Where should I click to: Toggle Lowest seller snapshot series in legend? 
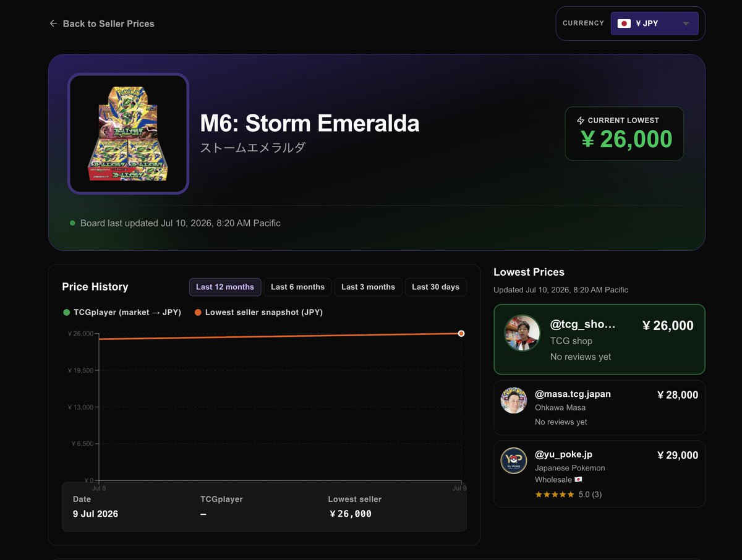258,312
